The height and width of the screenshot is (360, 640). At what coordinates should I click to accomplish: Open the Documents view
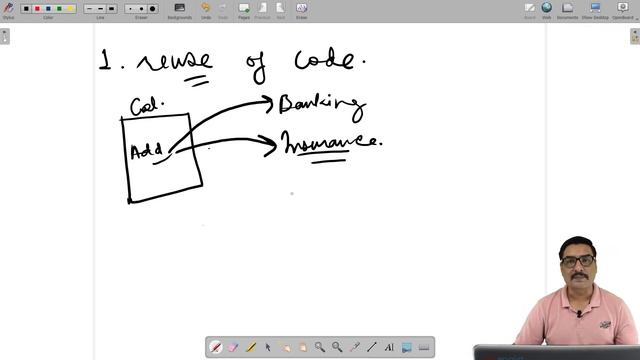567,11
